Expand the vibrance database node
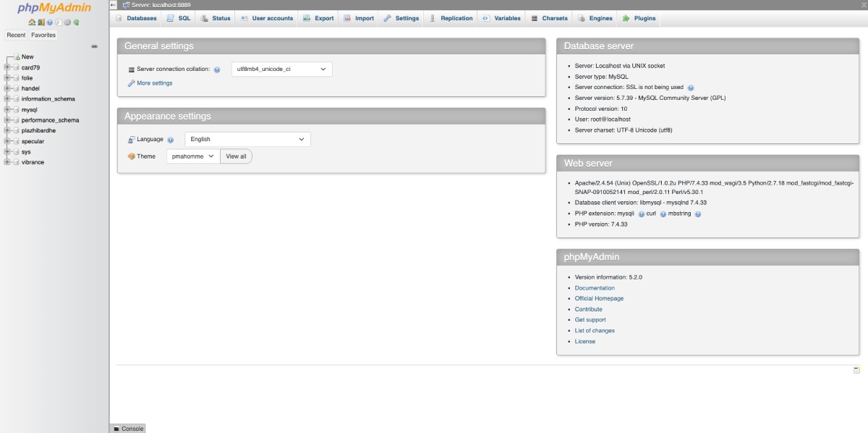The height and width of the screenshot is (433, 868). 7,162
